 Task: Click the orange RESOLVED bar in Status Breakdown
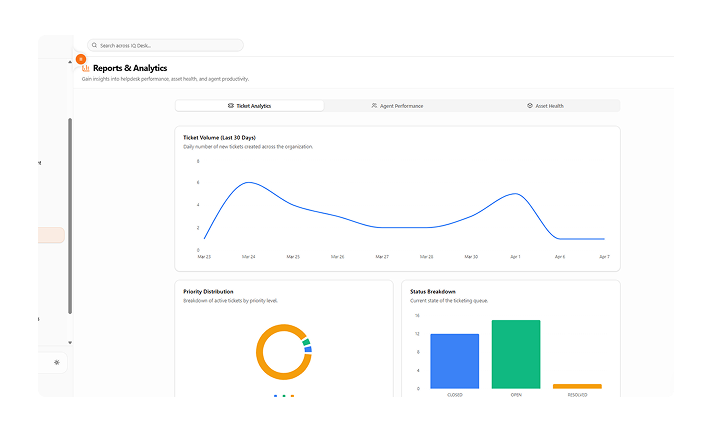point(577,386)
